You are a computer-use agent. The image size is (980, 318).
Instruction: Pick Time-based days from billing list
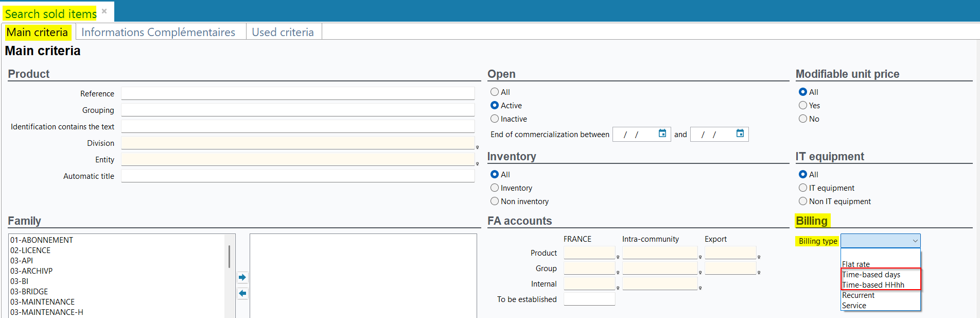point(871,275)
